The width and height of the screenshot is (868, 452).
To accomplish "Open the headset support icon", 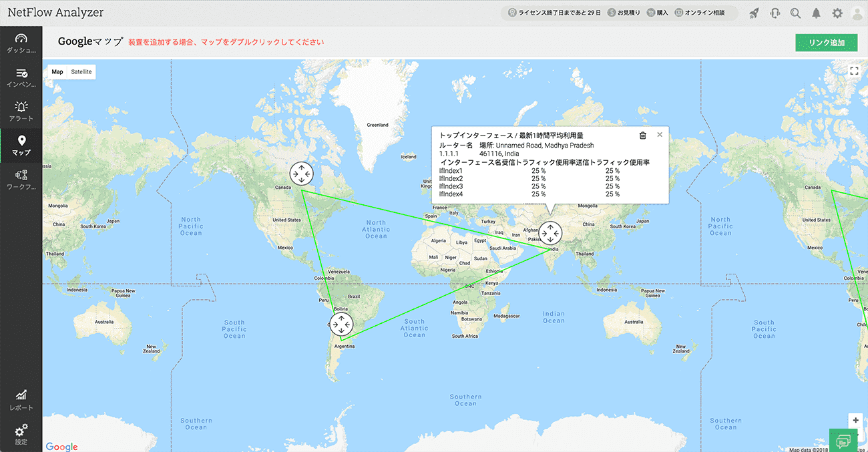I will 775,12.
